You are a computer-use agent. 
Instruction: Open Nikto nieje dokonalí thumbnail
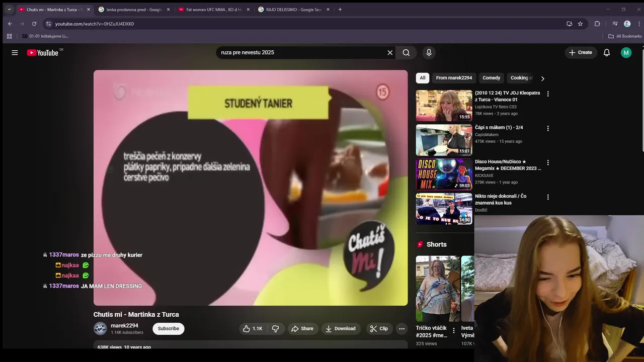(444, 209)
